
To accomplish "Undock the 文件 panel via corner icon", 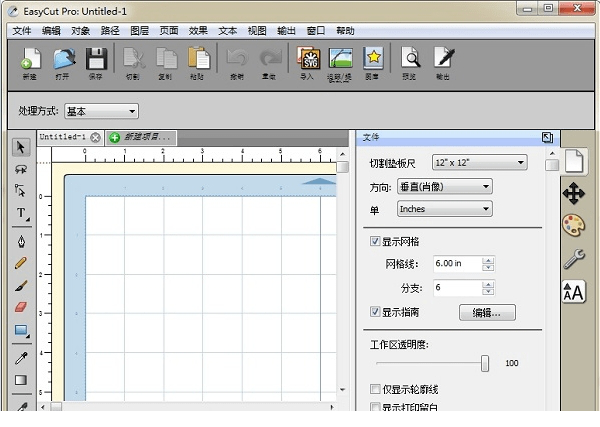I will pos(547,137).
